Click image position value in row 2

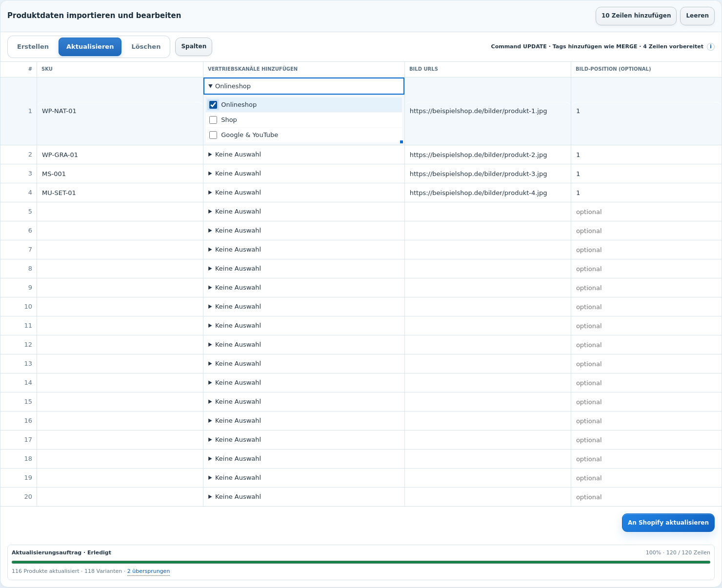(646, 155)
